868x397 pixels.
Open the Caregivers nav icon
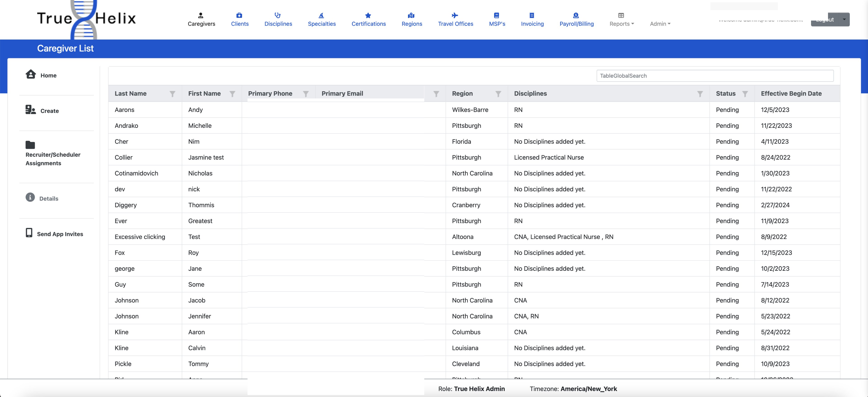(201, 16)
